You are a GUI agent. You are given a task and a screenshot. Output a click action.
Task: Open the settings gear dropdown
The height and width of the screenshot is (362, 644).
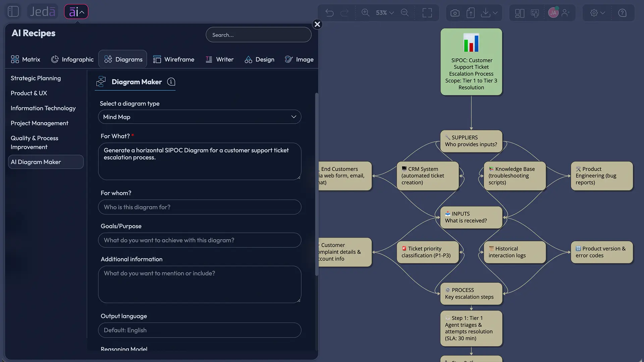(597, 13)
